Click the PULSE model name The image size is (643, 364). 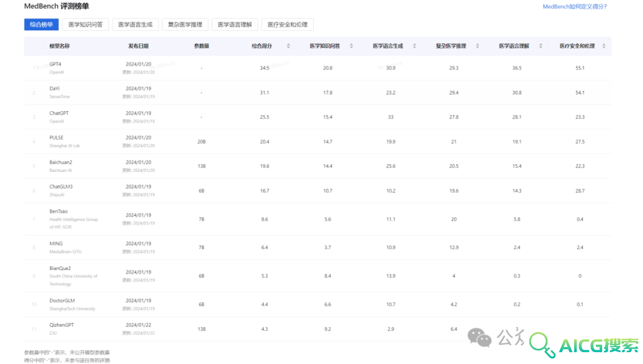coord(57,137)
